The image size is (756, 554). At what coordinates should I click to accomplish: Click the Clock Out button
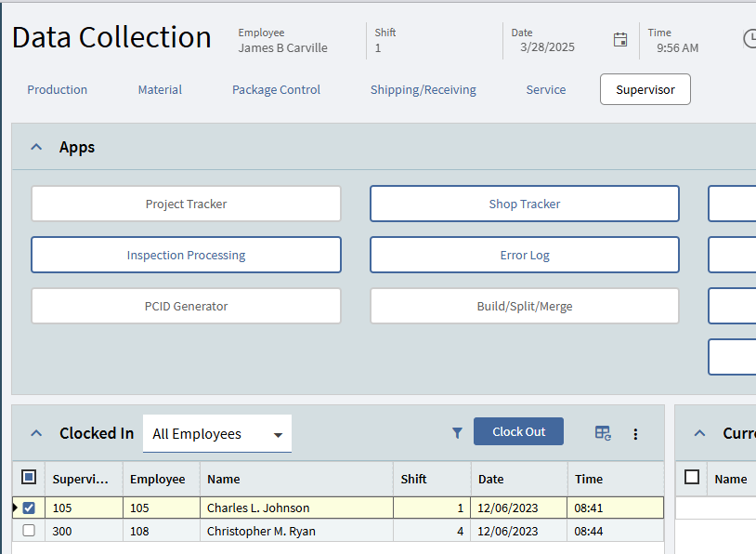click(x=518, y=431)
